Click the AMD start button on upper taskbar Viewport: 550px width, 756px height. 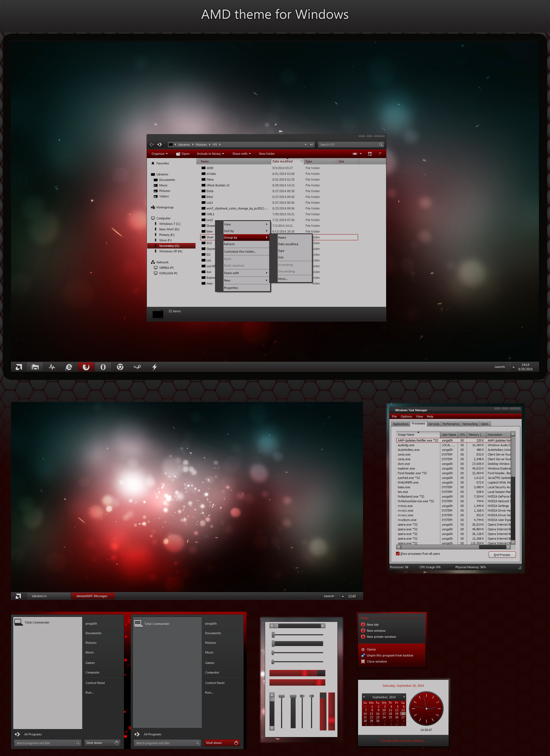click(x=19, y=367)
